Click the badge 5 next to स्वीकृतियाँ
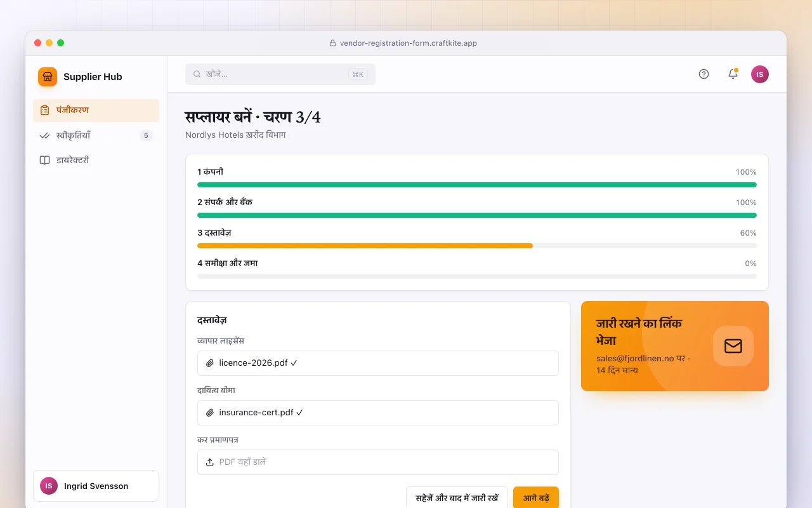This screenshot has width=812, height=508. pos(146,135)
